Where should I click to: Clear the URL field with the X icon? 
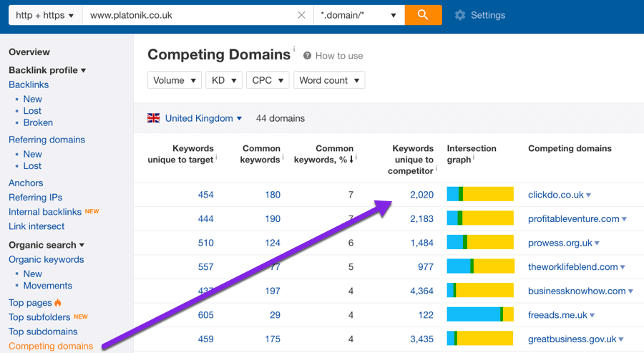301,15
